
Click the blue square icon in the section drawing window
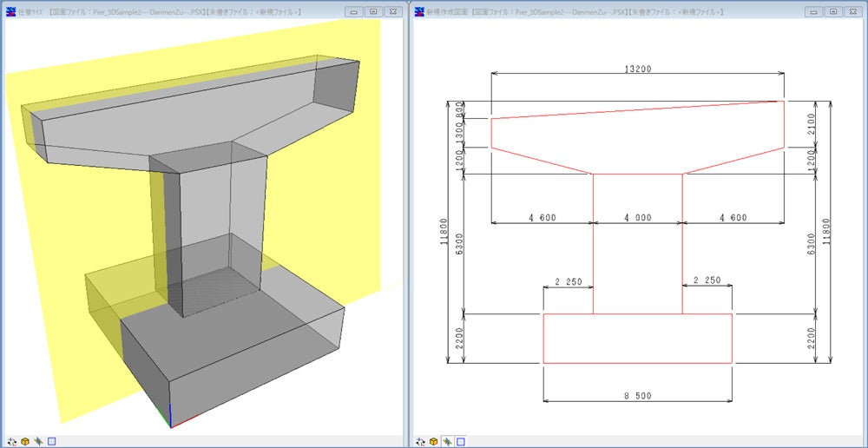[x=460, y=440]
